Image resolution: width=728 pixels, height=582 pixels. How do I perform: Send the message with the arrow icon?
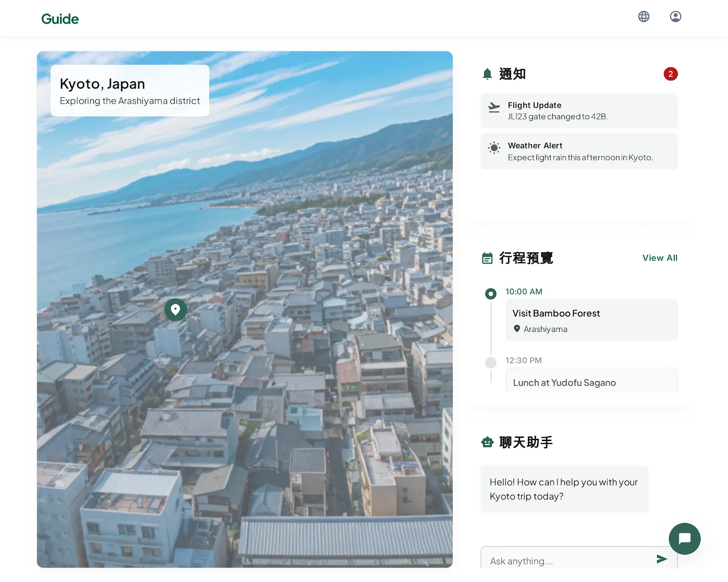(x=662, y=559)
